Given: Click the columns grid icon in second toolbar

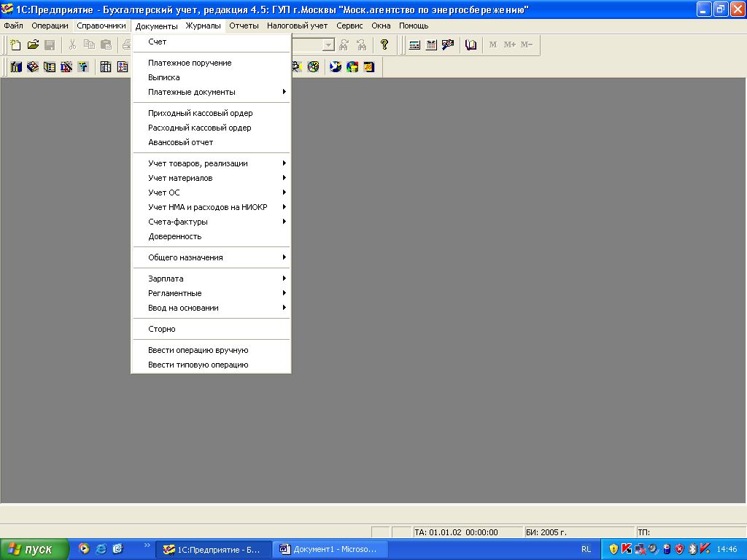Looking at the screenshot, I should pos(106,67).
